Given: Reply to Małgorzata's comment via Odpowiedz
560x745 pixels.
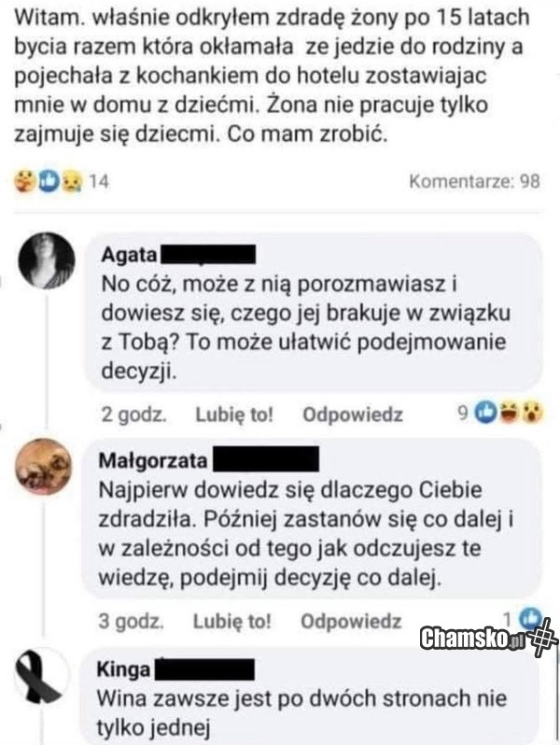Looking at the screenshot, I should point(351,621).
